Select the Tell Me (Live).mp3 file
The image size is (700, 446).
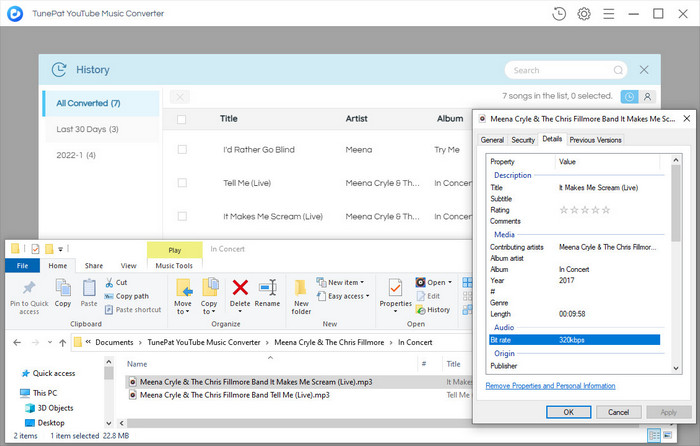pos(234,395)
